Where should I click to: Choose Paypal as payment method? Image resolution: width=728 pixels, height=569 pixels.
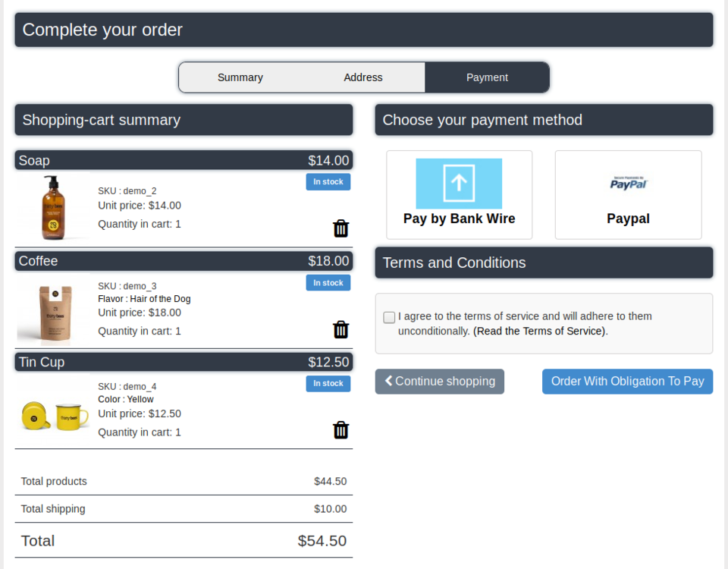tap(628, 218)
